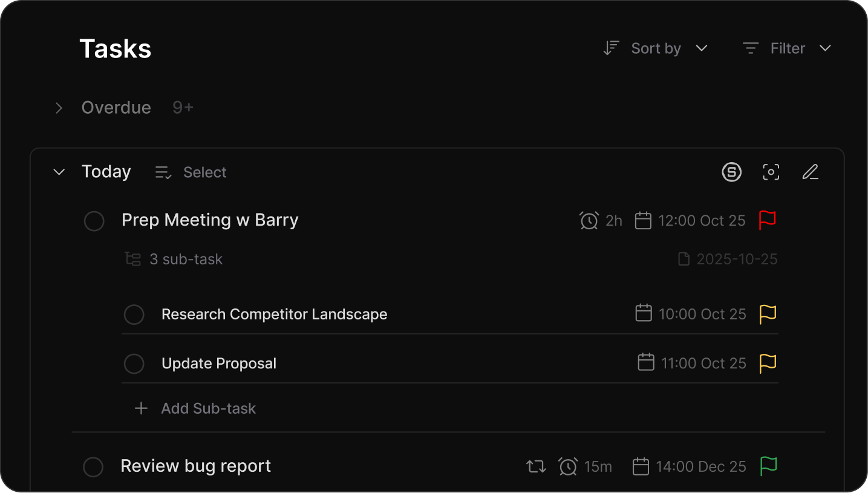Collapse the Today section
868x493 pixels.
click(x=59, y=172)
